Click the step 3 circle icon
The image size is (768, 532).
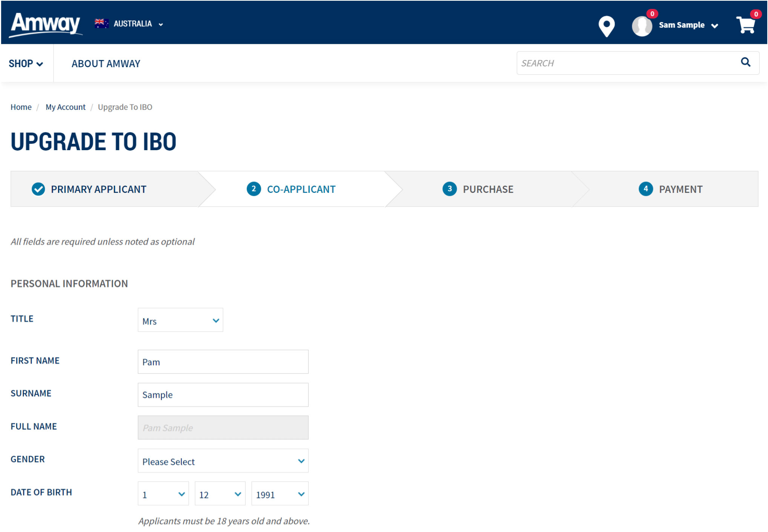(449, 189)
